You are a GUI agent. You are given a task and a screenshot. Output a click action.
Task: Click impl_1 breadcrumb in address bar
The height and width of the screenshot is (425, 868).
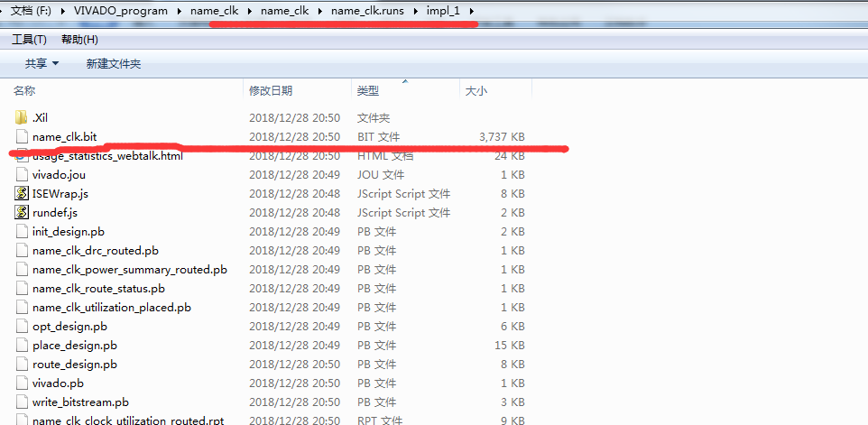tap(443, 11)
